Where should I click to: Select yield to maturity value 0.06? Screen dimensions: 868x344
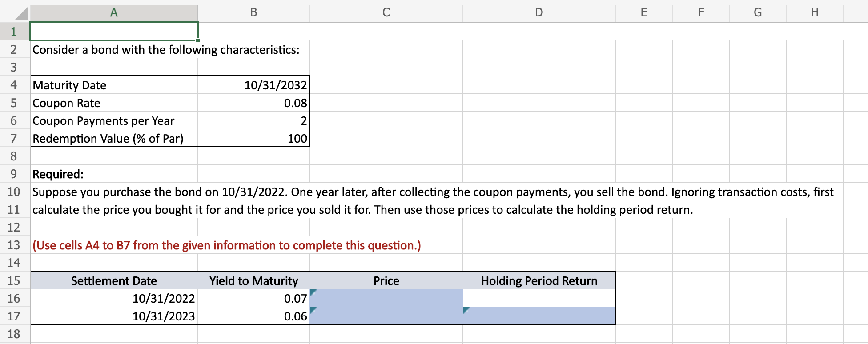pyautogui.click(x=253, y=316)
